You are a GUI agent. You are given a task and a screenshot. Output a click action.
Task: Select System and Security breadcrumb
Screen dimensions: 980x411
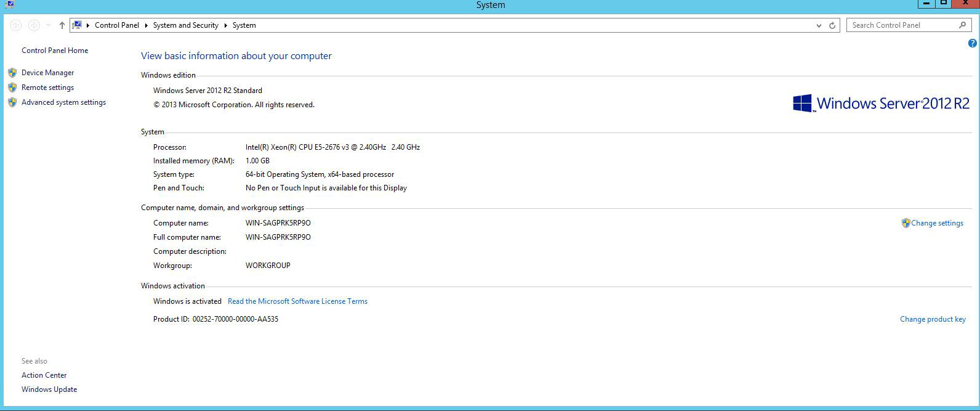click(x=186, y=25)
